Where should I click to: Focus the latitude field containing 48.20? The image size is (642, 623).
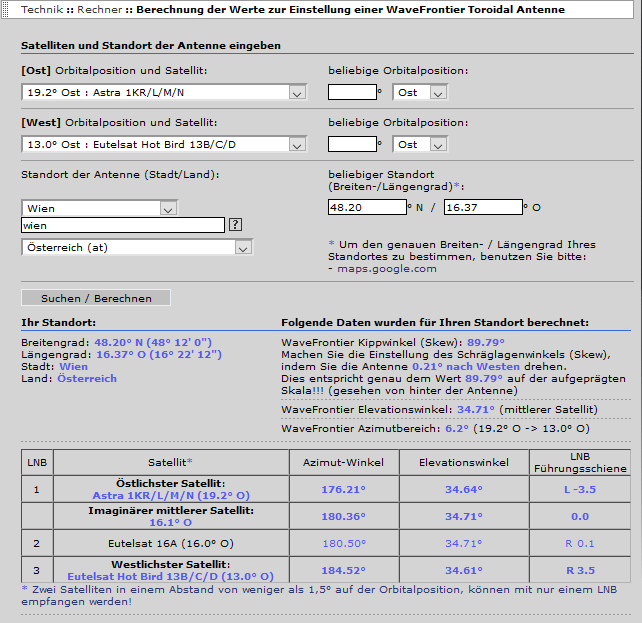click(366, 207)
